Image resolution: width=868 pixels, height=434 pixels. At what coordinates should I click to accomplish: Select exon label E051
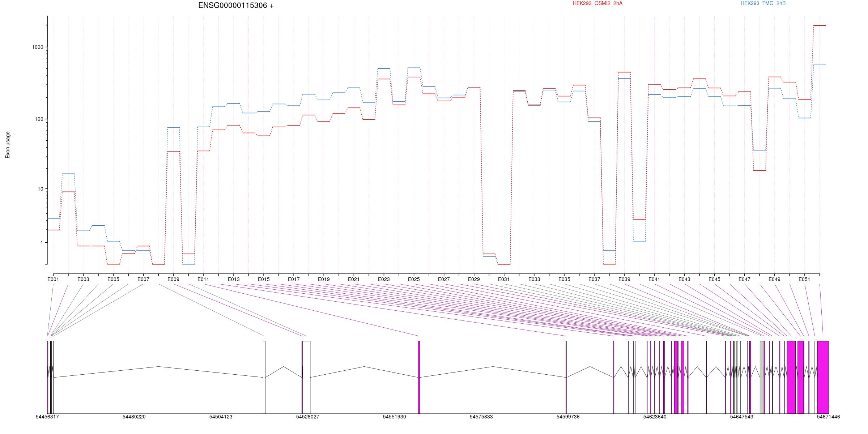(x=804, y=279)
